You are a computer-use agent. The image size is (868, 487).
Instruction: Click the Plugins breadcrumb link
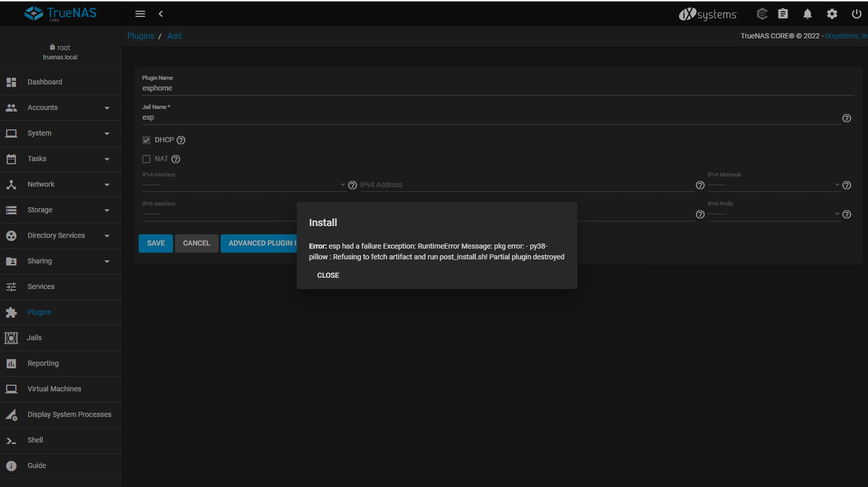click(x=141, y=36)
